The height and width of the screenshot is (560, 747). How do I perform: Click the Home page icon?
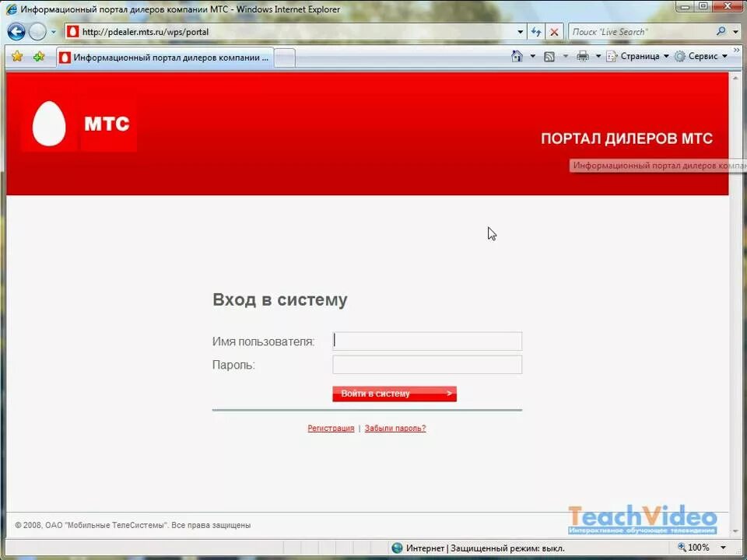(x=517, y=56)
